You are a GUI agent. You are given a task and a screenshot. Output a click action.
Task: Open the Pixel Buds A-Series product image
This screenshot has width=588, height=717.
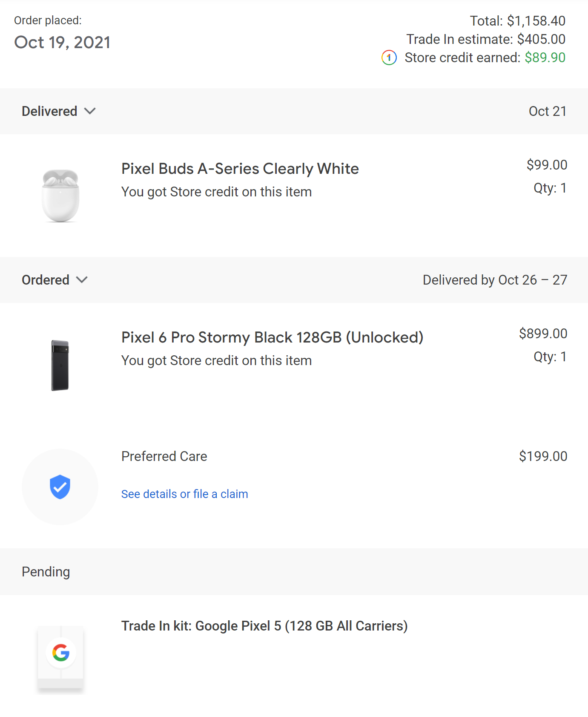pyautogui.click(x=60, y=195)
